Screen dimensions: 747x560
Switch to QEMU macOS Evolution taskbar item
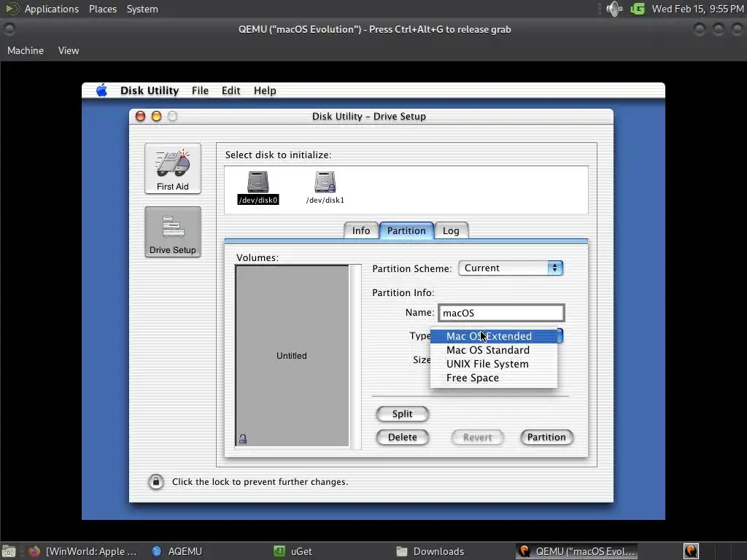[578, 551]
